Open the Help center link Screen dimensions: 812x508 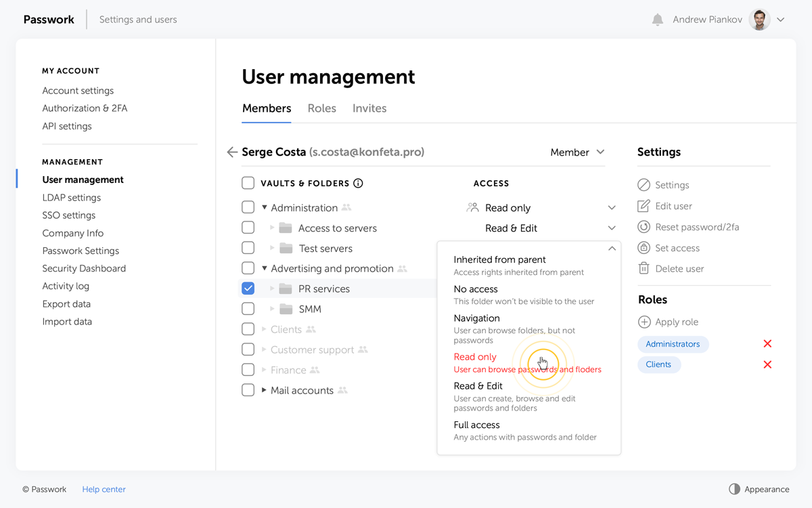pyautogui.click(x=104, y=489)
